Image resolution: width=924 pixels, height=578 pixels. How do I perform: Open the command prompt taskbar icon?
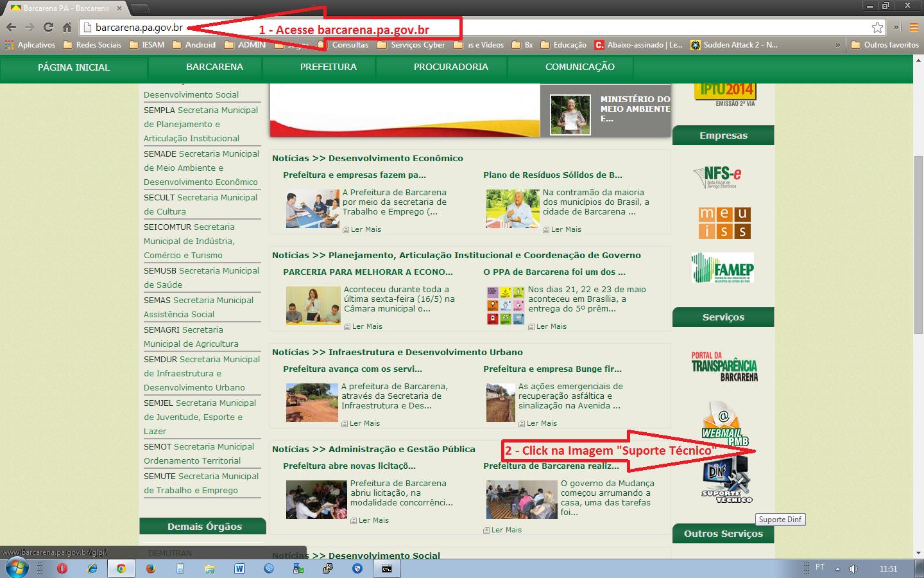tap(387, 568)
